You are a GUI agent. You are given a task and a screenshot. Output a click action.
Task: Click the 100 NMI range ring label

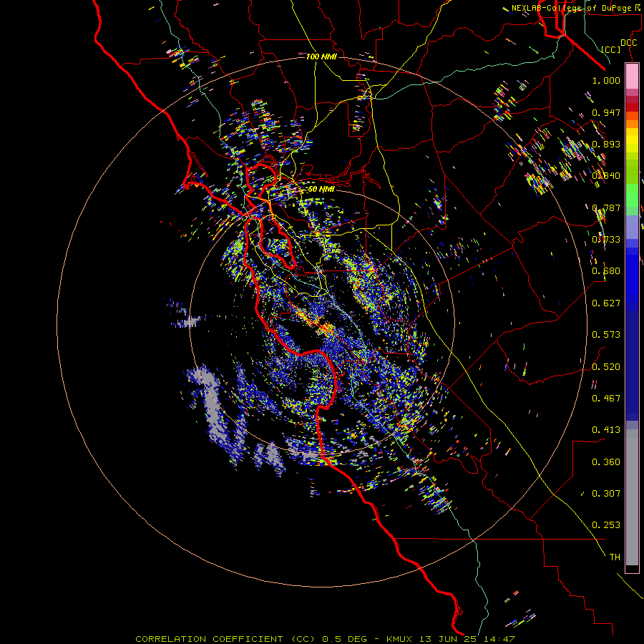coord(321,57)
